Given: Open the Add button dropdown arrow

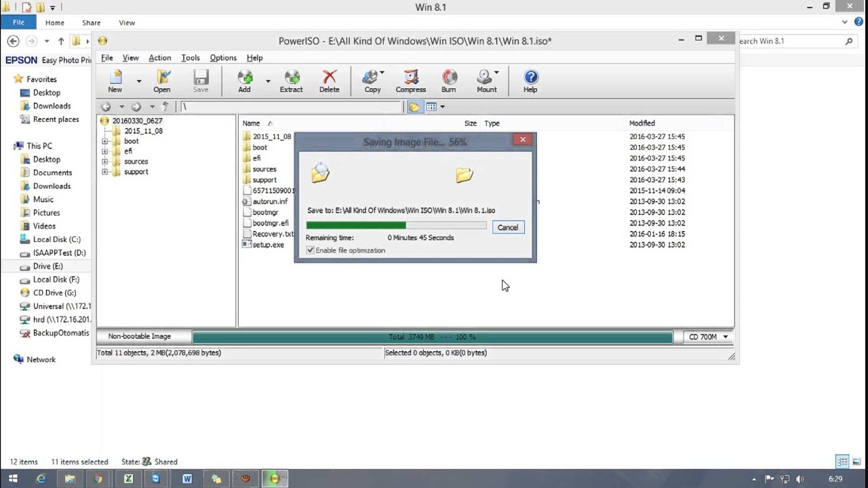Looking at the screenshot, I should click(267, 81).
